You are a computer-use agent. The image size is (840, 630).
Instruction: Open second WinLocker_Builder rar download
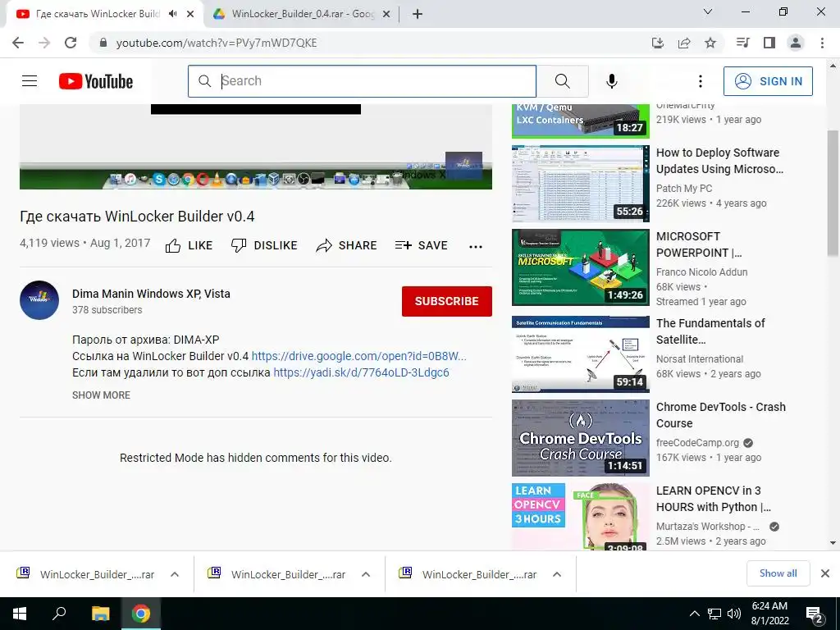[288, 574]
